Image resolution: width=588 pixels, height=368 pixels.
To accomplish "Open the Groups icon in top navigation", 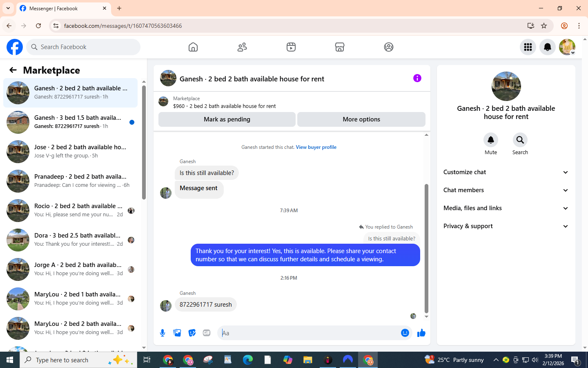I will (389, 47).
